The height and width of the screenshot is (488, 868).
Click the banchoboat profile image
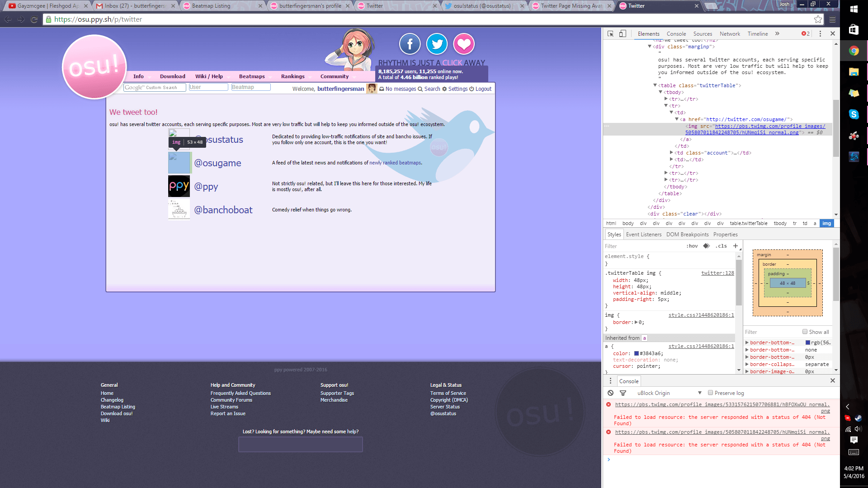click(179, 210)
